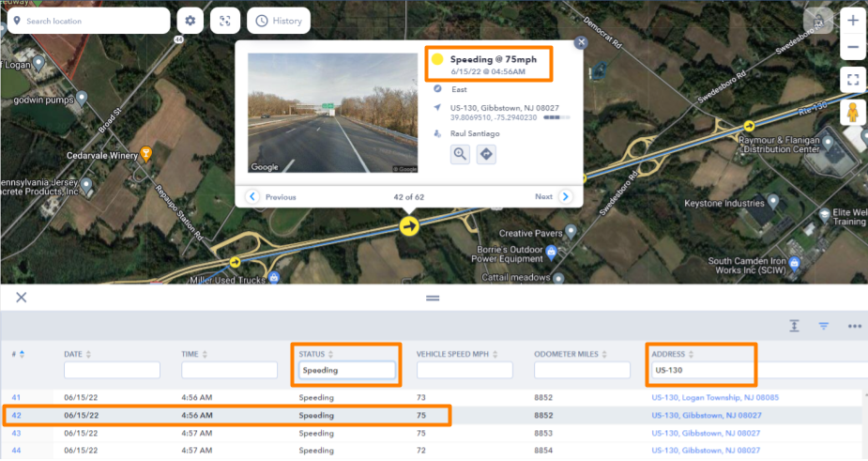The height and width of the screenshot is (461, 868).
Task: Click the Pennsylvania Jersey Concrete Products pin
Action: (x=86, y=184)
